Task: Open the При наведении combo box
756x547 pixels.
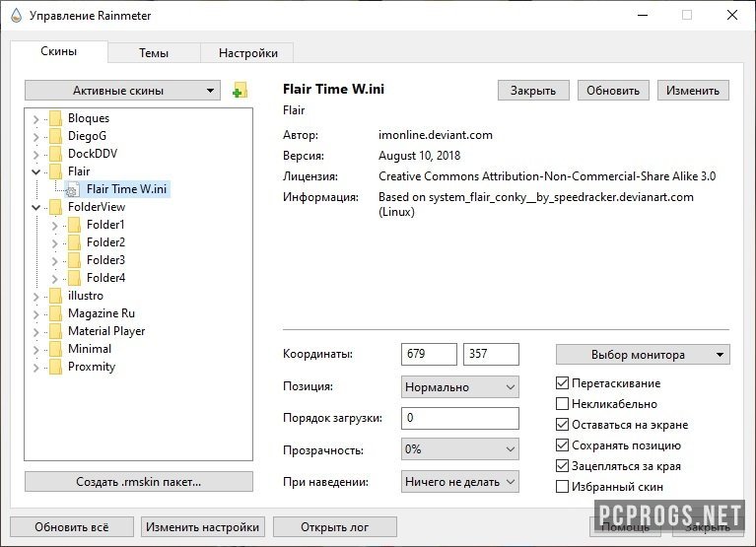Action: pyautogui.click(x=460, y=481)
